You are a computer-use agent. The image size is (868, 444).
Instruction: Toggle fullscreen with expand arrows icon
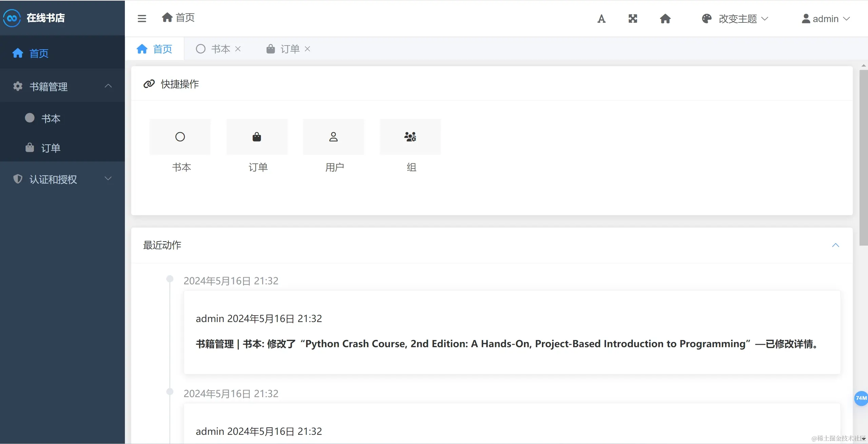633,19
